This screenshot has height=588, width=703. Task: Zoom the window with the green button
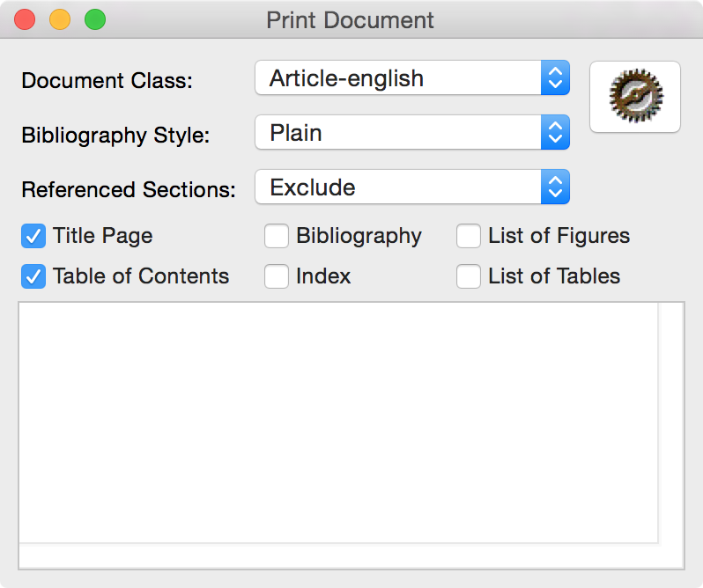pos(95,19)
